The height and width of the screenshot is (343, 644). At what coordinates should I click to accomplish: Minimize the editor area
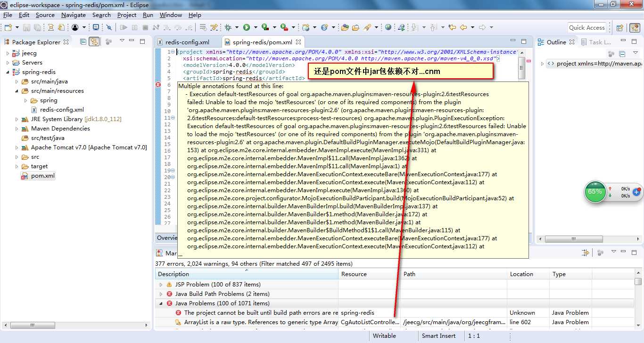513,41
